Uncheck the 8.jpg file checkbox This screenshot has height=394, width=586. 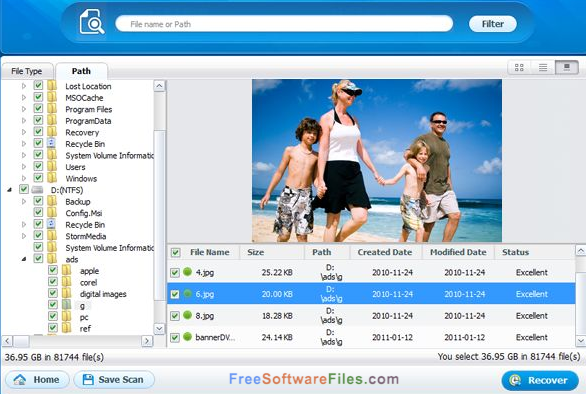[x=175, y=316]
